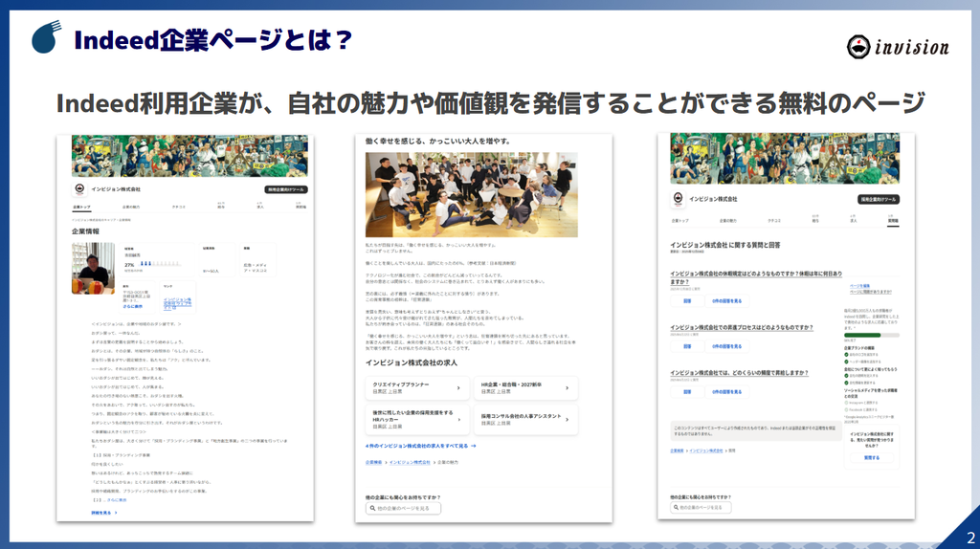980x549 pixels.
Task: Click インビジョン株式会社の求人 heading
Action: click(412, 362)
